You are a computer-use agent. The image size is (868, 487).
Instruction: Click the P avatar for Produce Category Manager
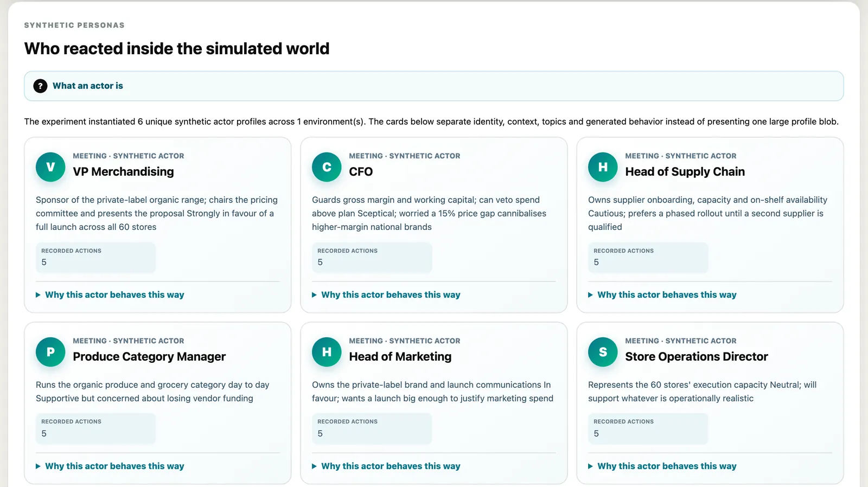50,352
